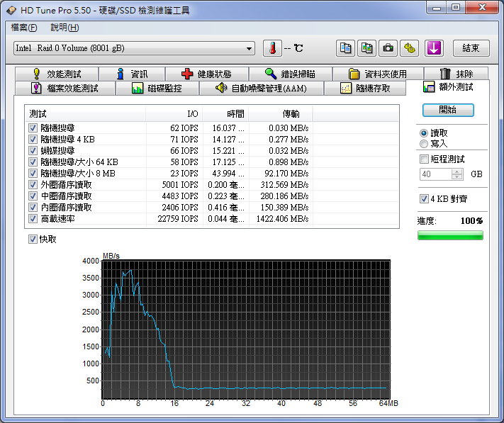Open the 檔案(F) menu
The image size is (504, 423).
click(x=24, y=28)
